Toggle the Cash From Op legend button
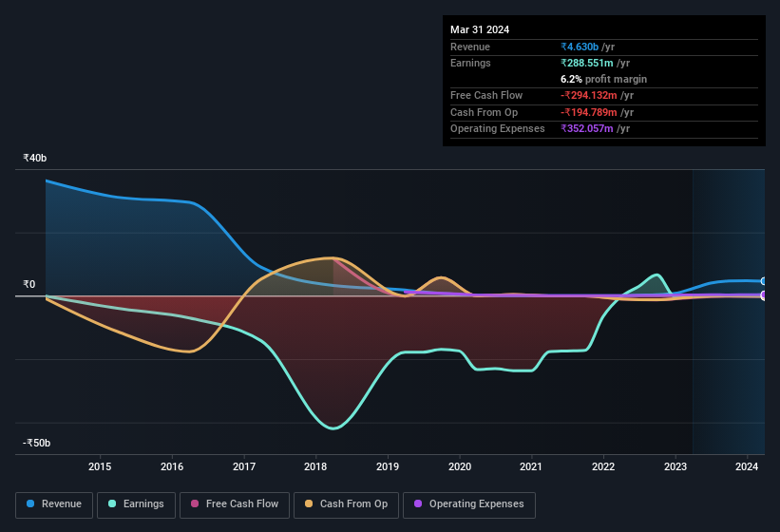The height and width of the screenshot is (532, 780). click(346, 504)
